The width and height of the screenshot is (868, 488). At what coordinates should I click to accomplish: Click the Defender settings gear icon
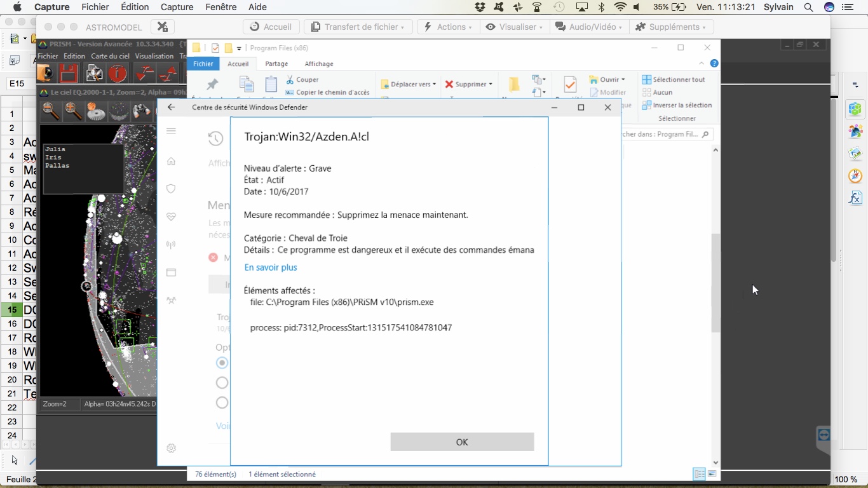tap(171, 448)
